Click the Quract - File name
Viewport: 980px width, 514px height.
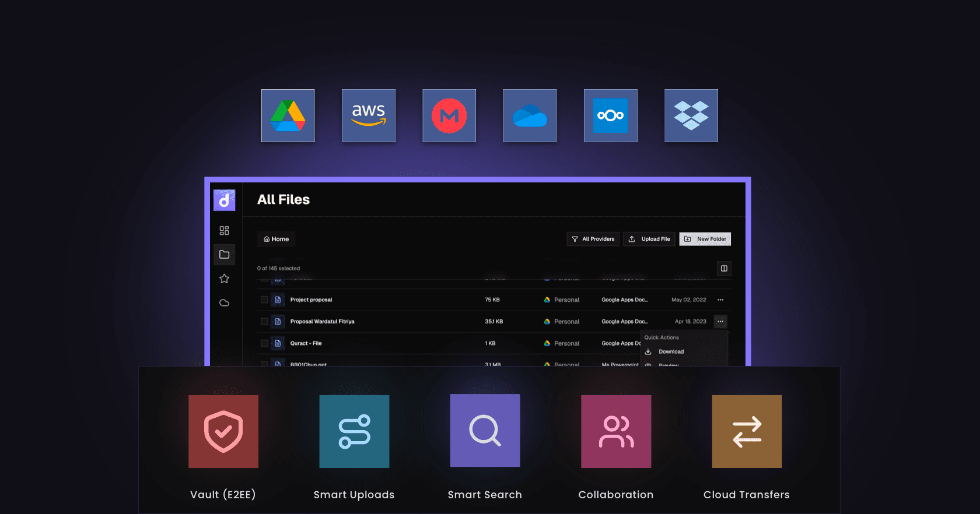[x=306, y=343]
